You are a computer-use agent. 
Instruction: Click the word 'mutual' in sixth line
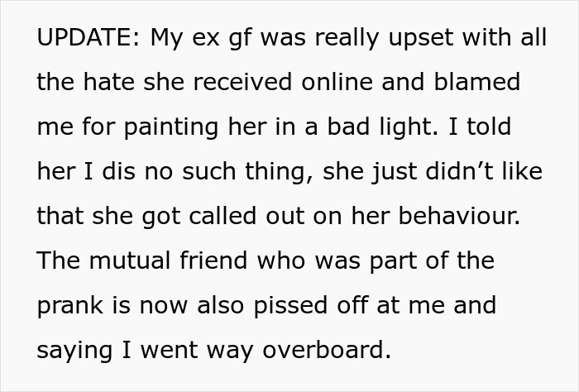tap(130, 261)
